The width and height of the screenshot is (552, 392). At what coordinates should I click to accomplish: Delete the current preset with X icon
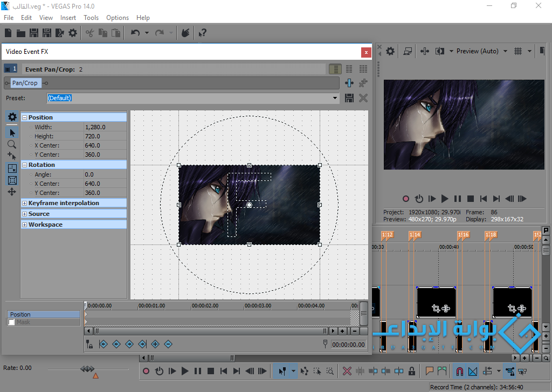pos(363,98)
